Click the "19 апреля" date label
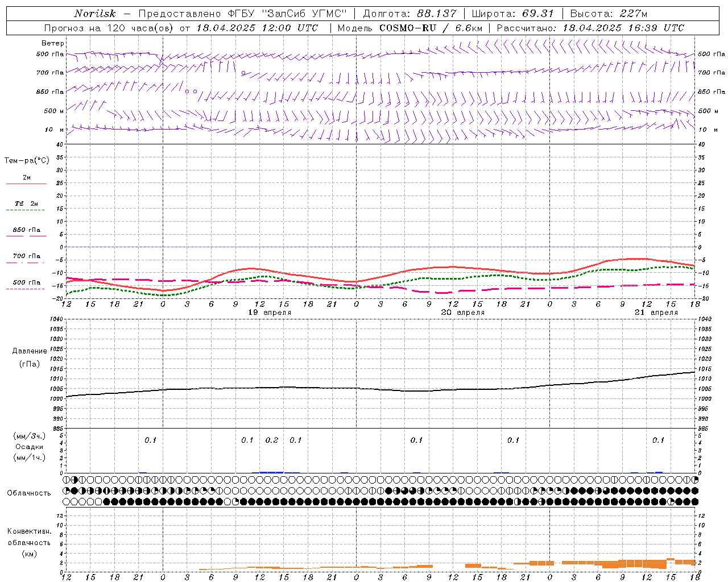The image size is (728, 582). point(270,313)
